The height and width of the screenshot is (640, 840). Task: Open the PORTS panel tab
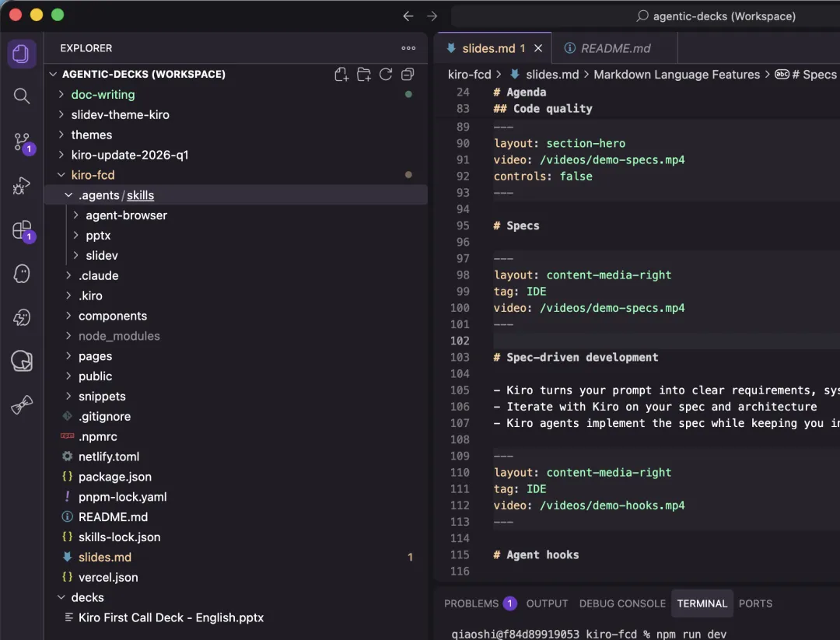click(755, 603)
